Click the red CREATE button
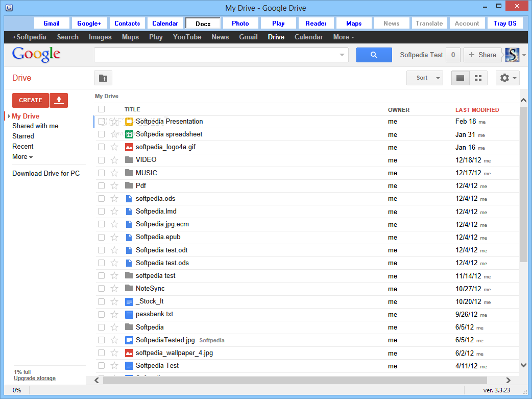The height and width of the screenshot is (399, 532). pyautogui.click(x=31, y=100)
